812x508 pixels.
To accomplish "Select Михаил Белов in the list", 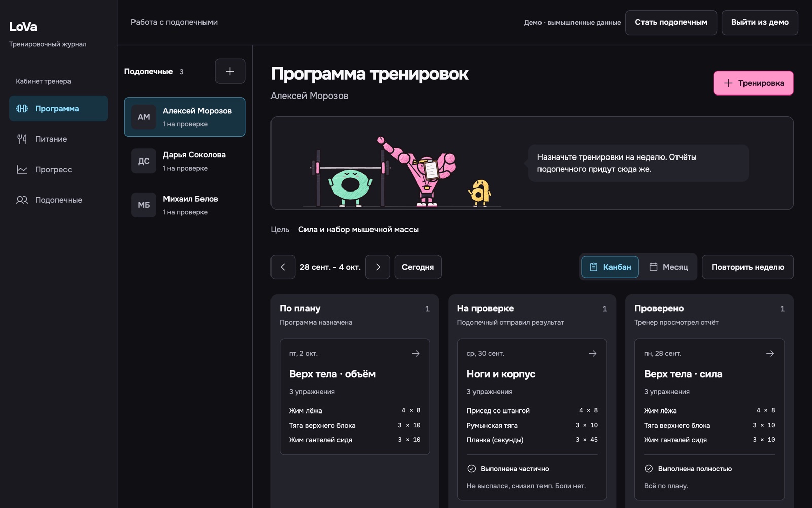I will pos(185,205).
